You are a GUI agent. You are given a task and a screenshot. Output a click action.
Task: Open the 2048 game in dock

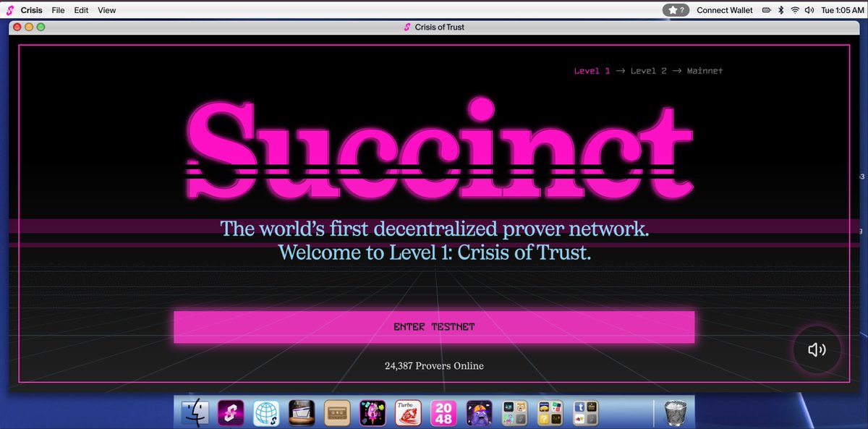(x=443, y=412)
